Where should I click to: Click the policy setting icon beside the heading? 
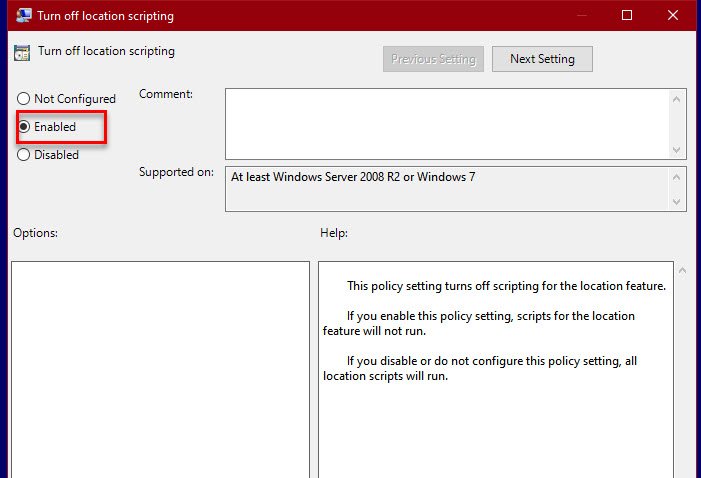point(22,52)
